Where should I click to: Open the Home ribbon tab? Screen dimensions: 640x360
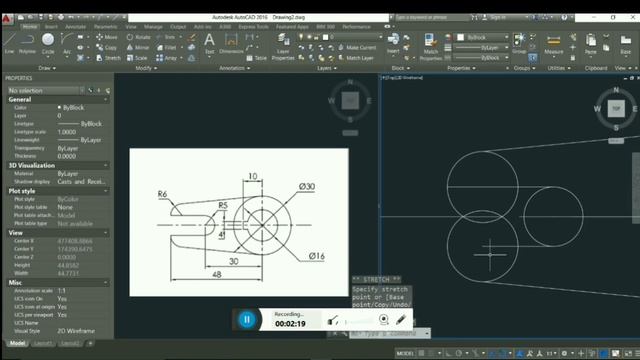(x=29, y=27)
